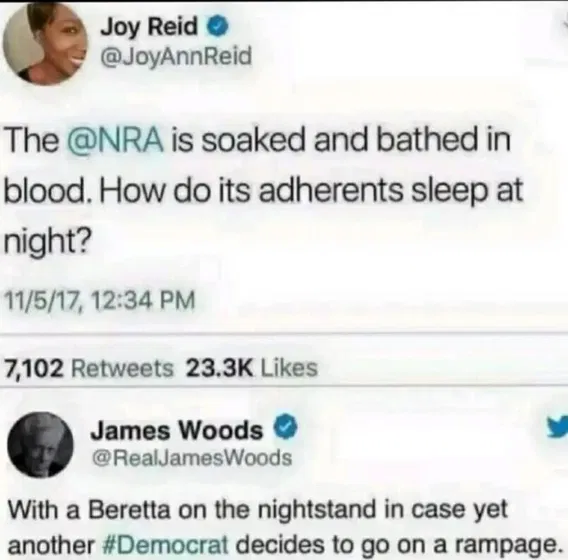The height and width of the screenshot is (560, 568).
Task: Click the 'soaked and bathed' tweet line
Action: (258, 141)
